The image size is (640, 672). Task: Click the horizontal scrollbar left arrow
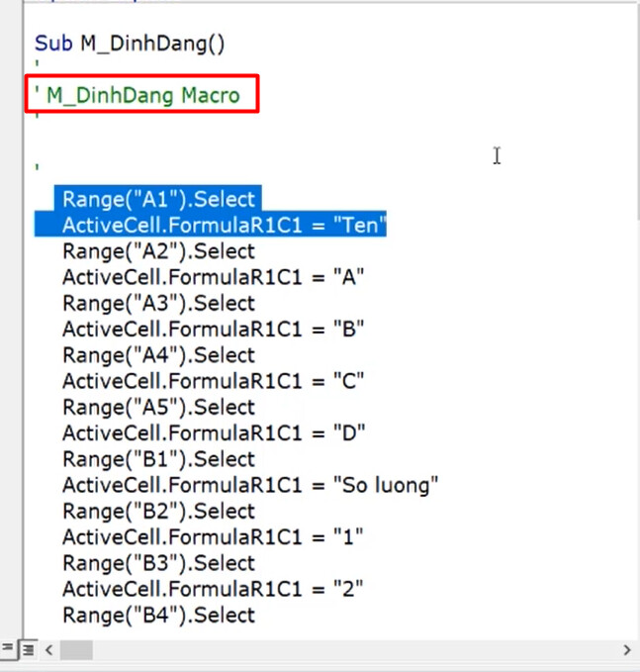click(x=48, y=650)
